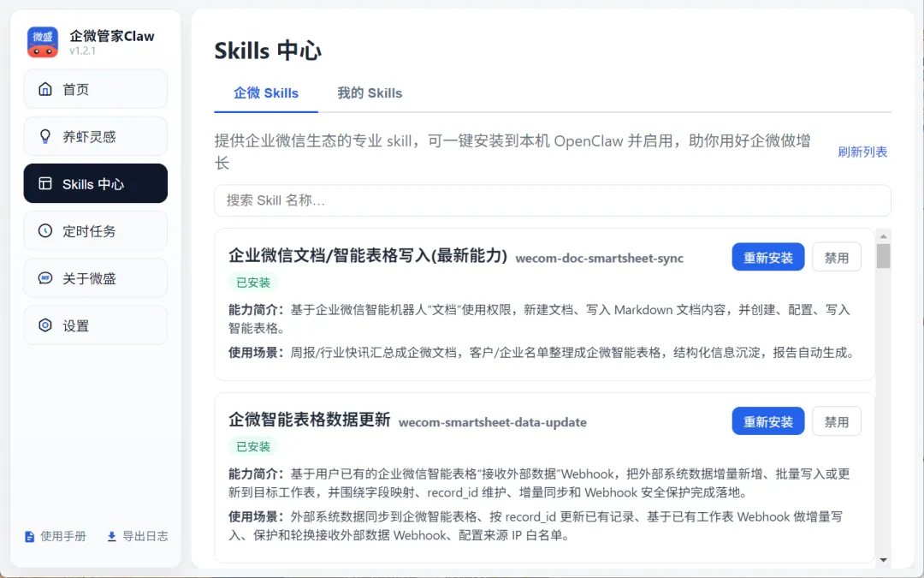Viewport: 924px width, 578px height.
Task: Click the skill ID wecom-smartsheet-data-update
Action: (493, 422)
